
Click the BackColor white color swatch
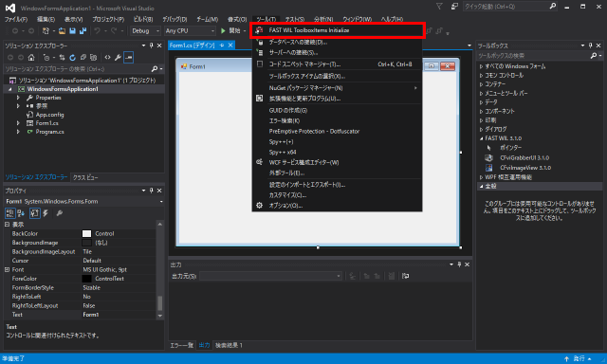(x=86, y=233)
